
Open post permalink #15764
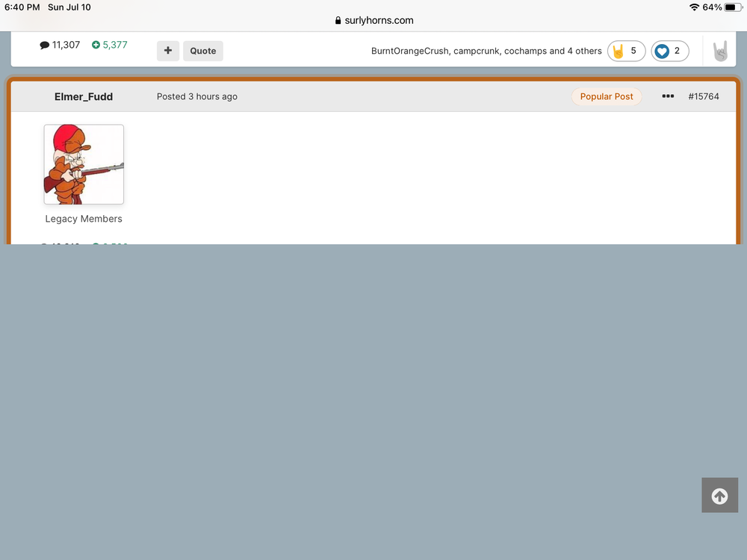point(703,96)
